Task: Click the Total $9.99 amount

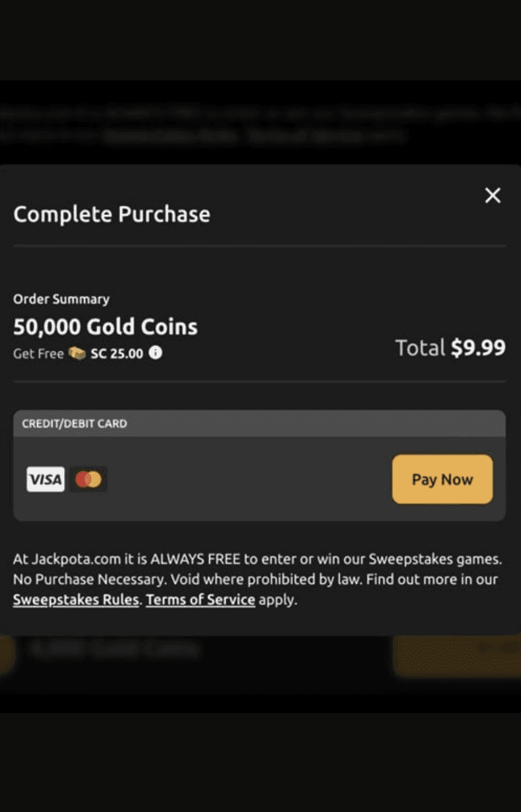Action: coord(450,347)
